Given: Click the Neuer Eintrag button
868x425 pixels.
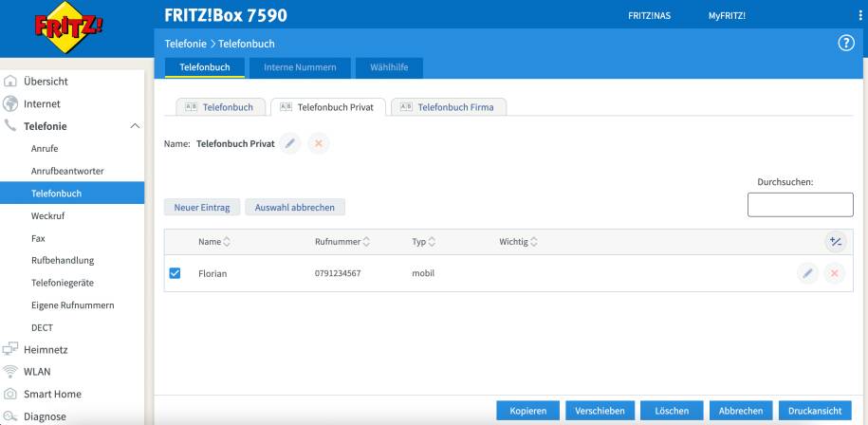Looking at the screenshot, I should click(202, 208).
